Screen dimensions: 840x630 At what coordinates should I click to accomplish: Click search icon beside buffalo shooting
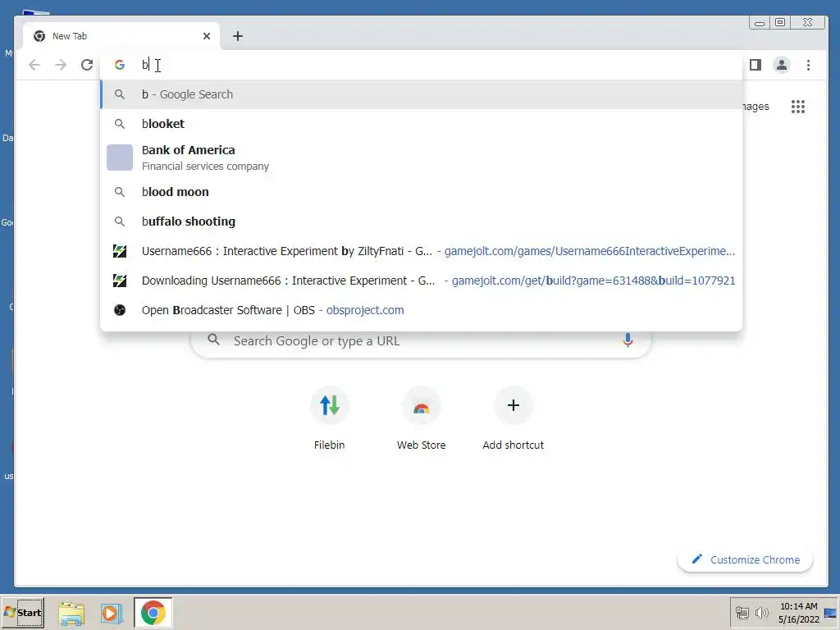[120, 221]
